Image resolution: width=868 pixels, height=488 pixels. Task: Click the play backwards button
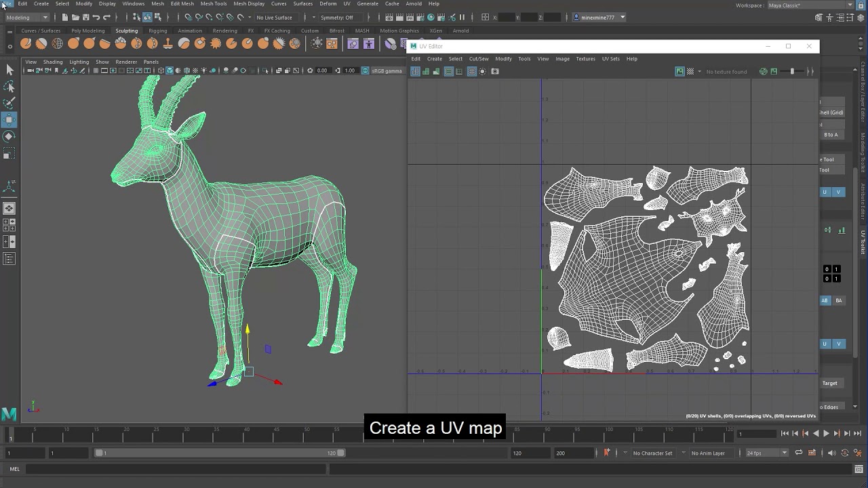click(816, 434)
